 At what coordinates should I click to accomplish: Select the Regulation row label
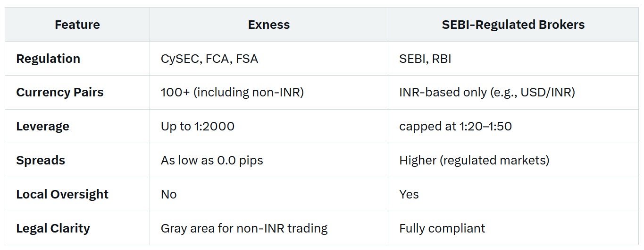click(x=48, y=59)
